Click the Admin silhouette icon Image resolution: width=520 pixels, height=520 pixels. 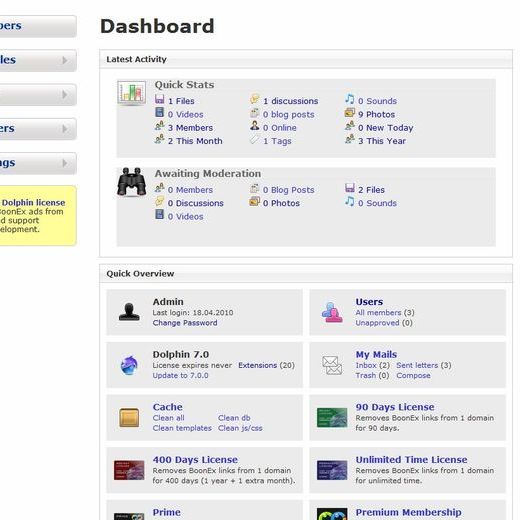[129, 312]
